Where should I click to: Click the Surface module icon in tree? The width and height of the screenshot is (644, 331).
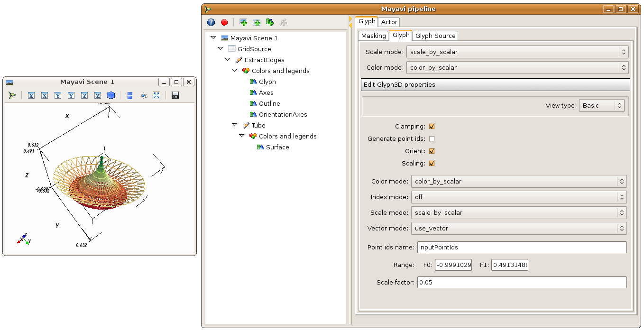tap(260, 147)
